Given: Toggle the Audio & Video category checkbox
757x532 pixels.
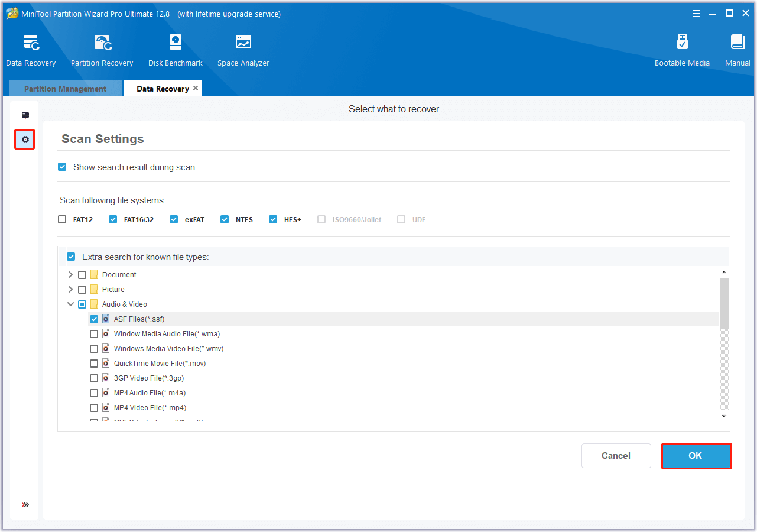Looking at the screenshot, I should pyautogui.click(x=82, y=304).
